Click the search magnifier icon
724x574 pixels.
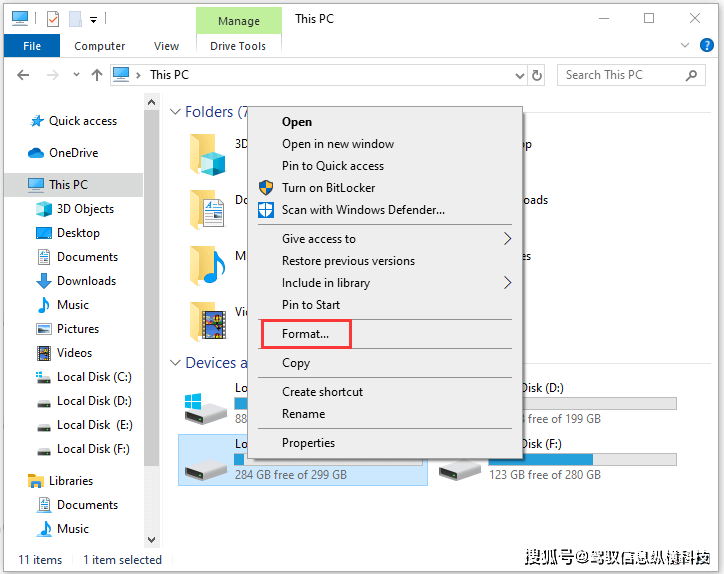[x=691, y=75]
